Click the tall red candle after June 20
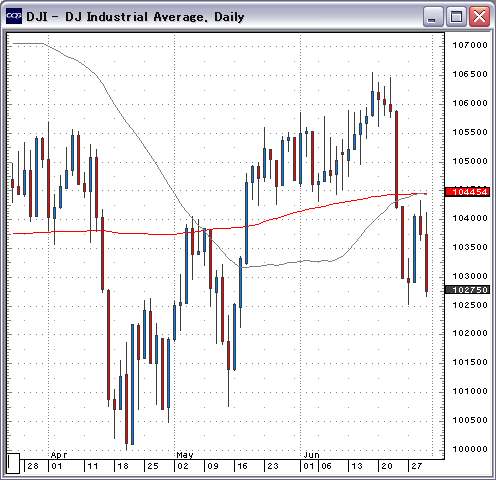The height and width of the screenshot is (480, 496). pyautogui.click(x=397, y=159)
